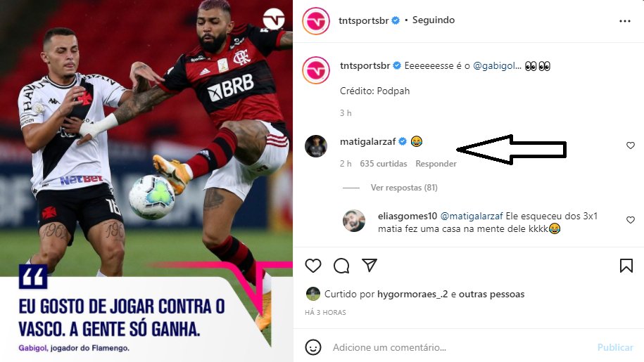The width and height of the screenshot is (644, 362).
Task: Open eliasgomes10's profile avatar
Action: [x=354, y=221]
